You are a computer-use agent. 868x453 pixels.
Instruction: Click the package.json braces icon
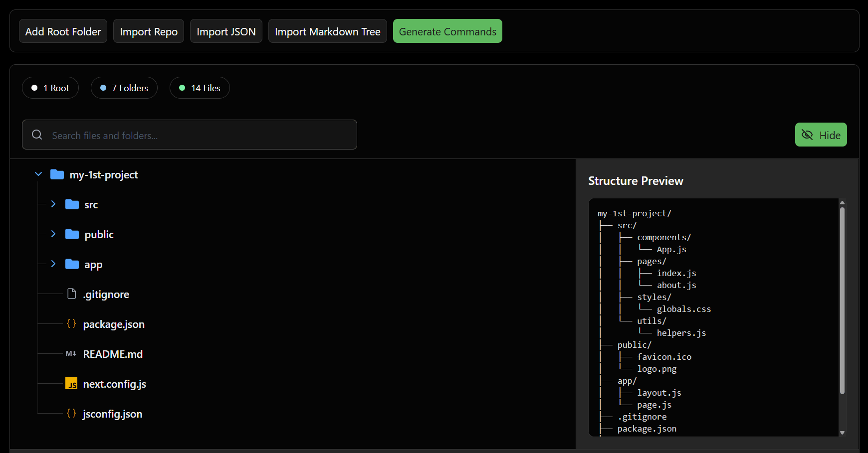click(x=71, y=324)
